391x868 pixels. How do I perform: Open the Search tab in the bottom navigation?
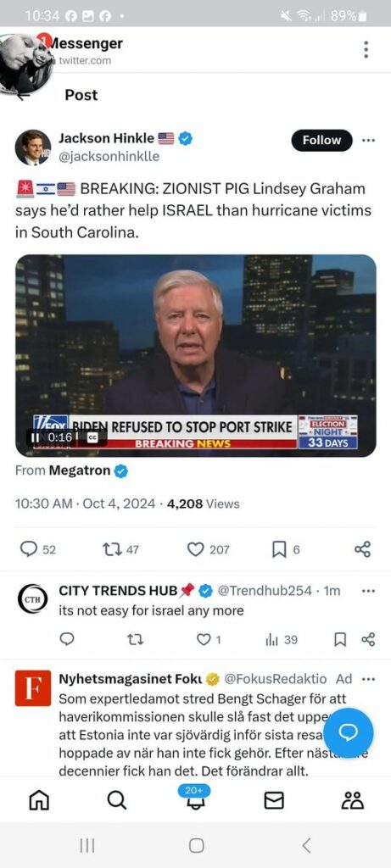(x=116, y=800)
